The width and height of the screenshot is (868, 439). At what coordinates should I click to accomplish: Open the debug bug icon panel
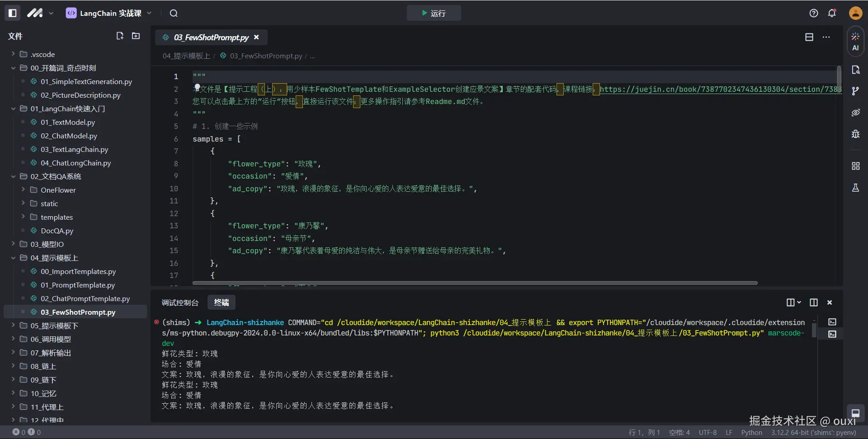click(x=855, y=134)
